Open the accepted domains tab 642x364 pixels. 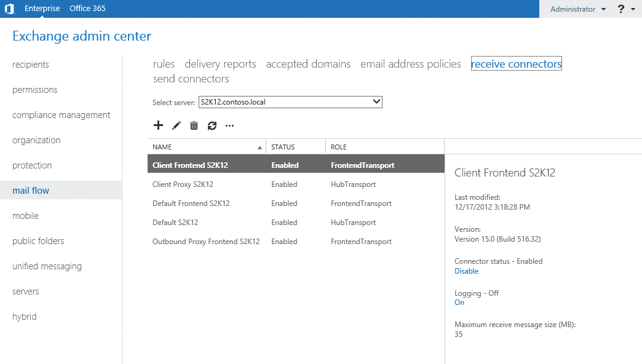(x=308, y=63)
